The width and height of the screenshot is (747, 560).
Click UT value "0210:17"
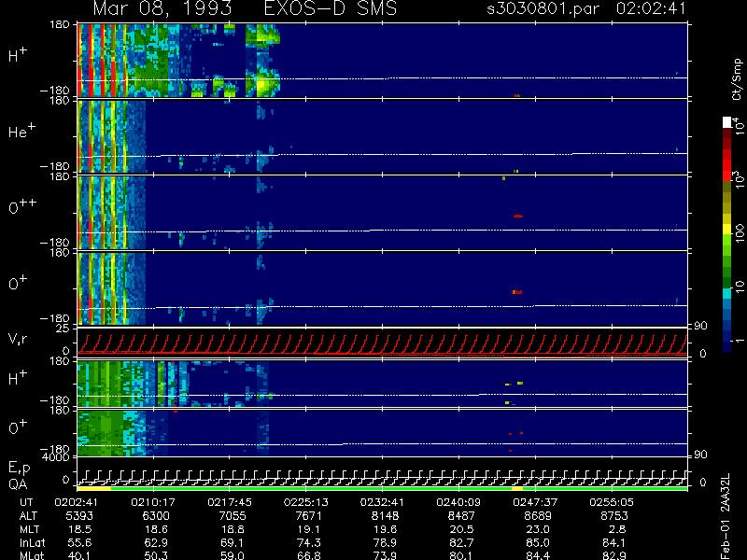[153, 502]
